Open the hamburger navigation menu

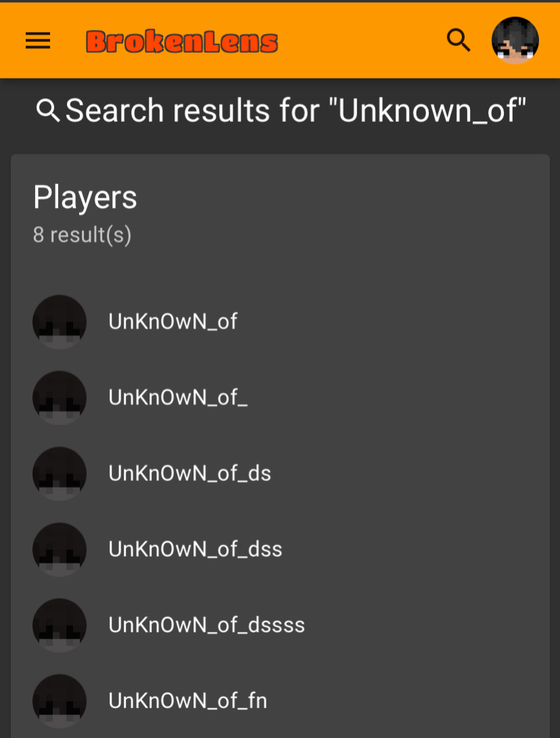click(38, 41)
